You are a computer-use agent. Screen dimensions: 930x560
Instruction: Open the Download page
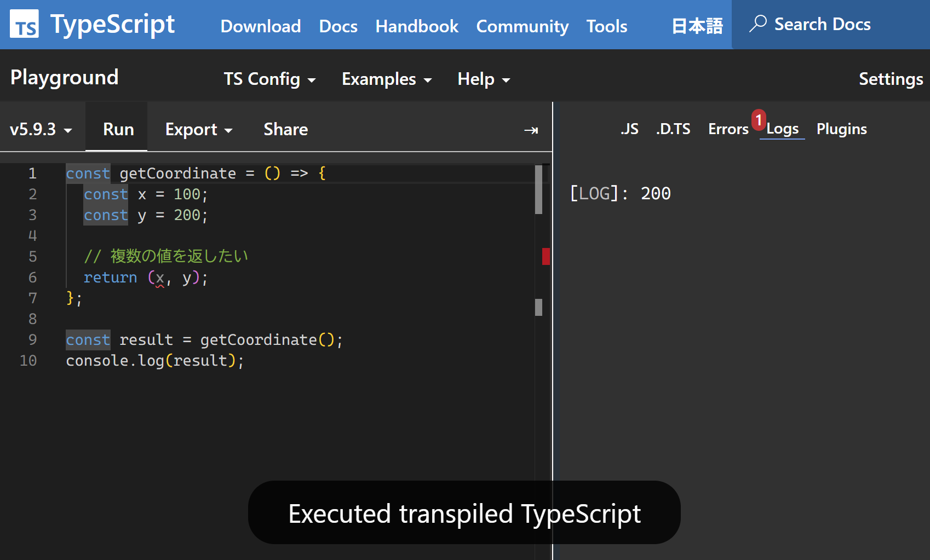coord(261,26)
